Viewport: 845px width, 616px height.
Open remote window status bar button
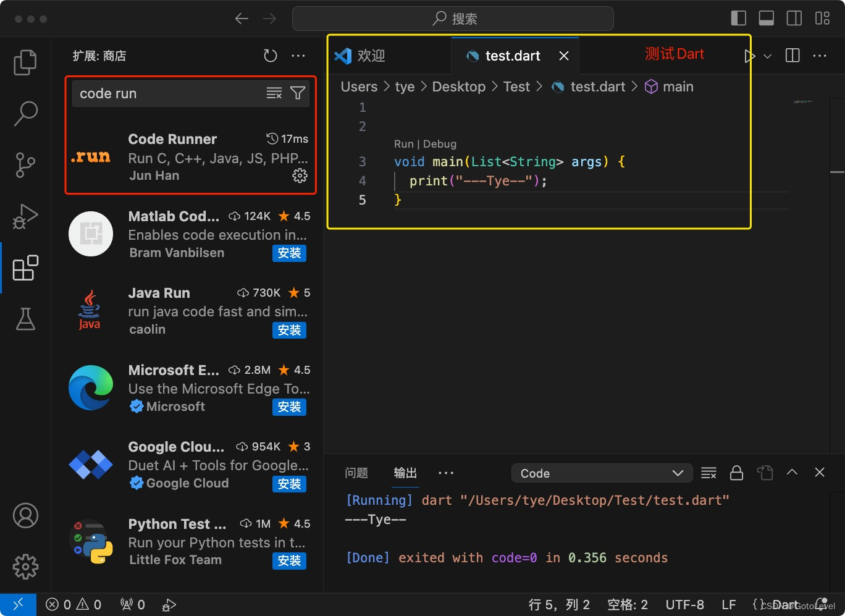point(18,604)
